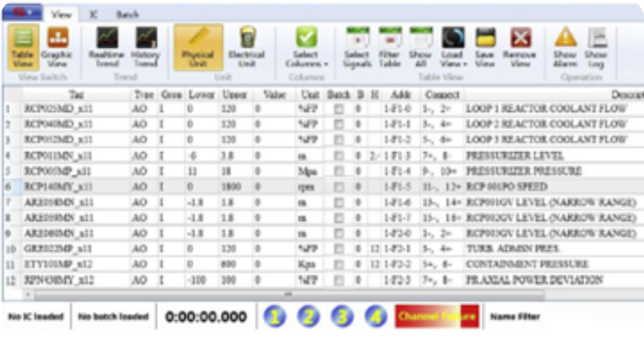
Task: Expand the Select Columns dropdown
Action: click(x=306, y=48)
